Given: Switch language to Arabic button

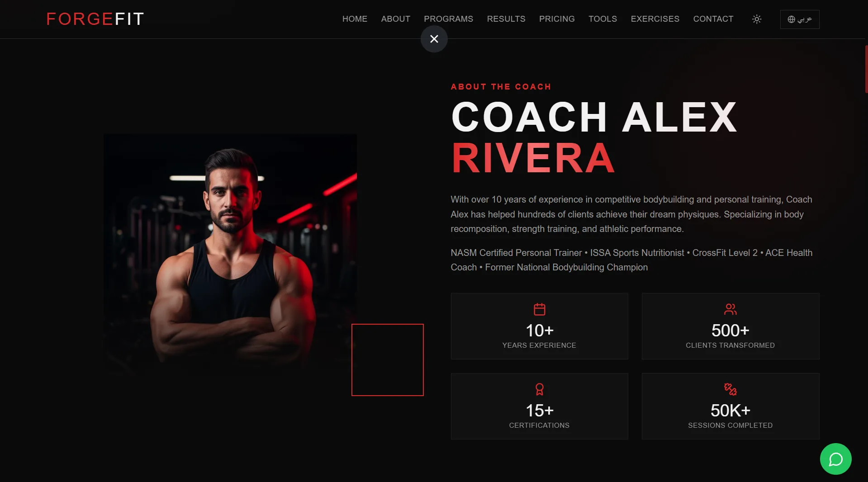Looking at the screenshot, I should [800, 19].
